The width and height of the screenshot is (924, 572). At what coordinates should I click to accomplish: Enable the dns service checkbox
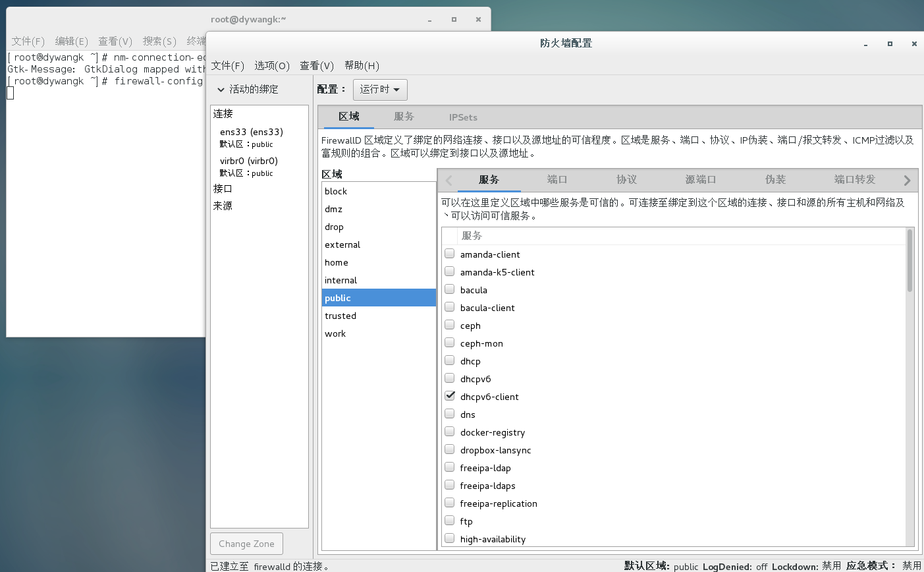point(450,414)
